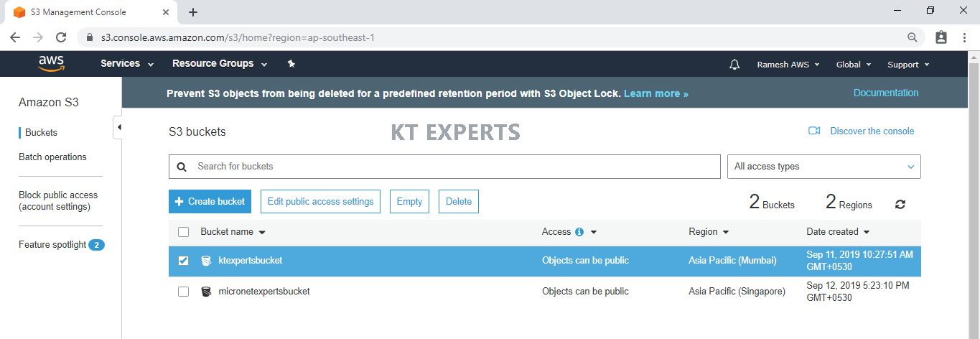
Task: Open the ktexpertsbucket bucket name
Action: coord(251,261)
